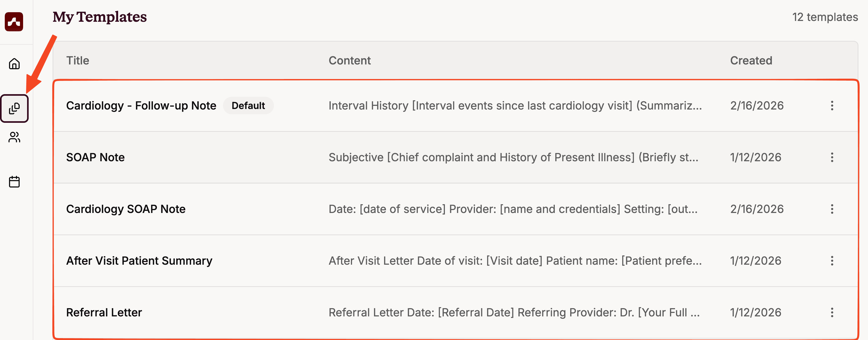This screenshot has height=340, width=868.
Task: Select the Referral Letter template
Action: coord(104,312)
